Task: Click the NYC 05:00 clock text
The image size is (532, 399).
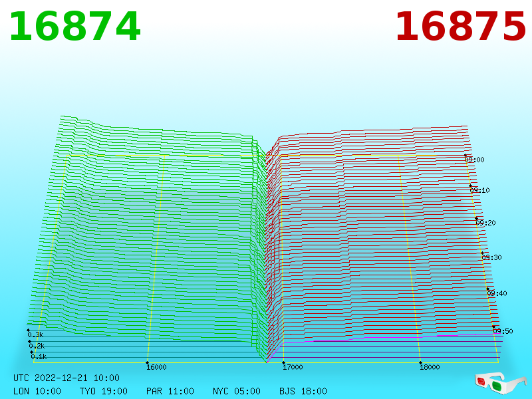Action: (237, 391)
